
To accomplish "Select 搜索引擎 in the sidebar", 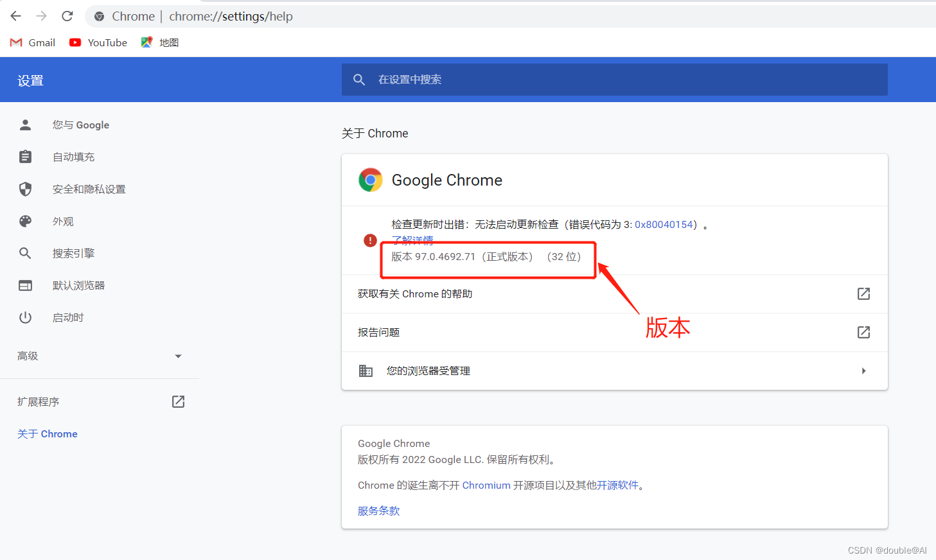I will point(73,254).
